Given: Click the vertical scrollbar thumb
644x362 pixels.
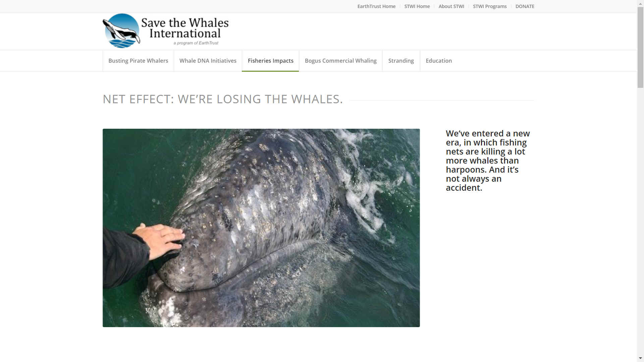Looking at the screenshot, I should (640, 47).
